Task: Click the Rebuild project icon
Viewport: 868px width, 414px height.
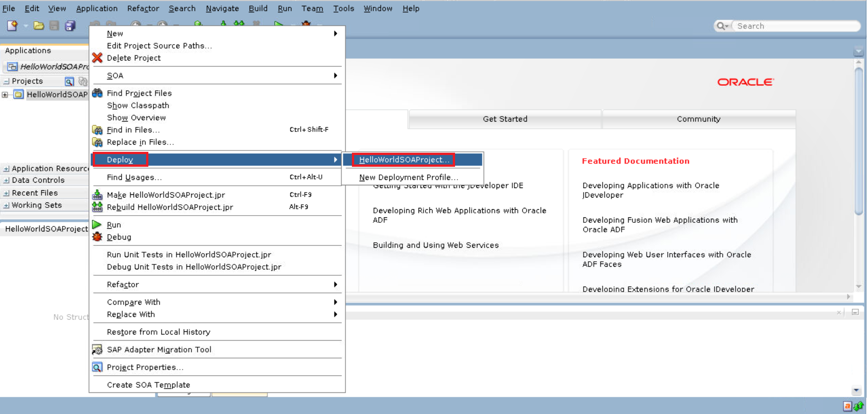Action: click(97, 207)
